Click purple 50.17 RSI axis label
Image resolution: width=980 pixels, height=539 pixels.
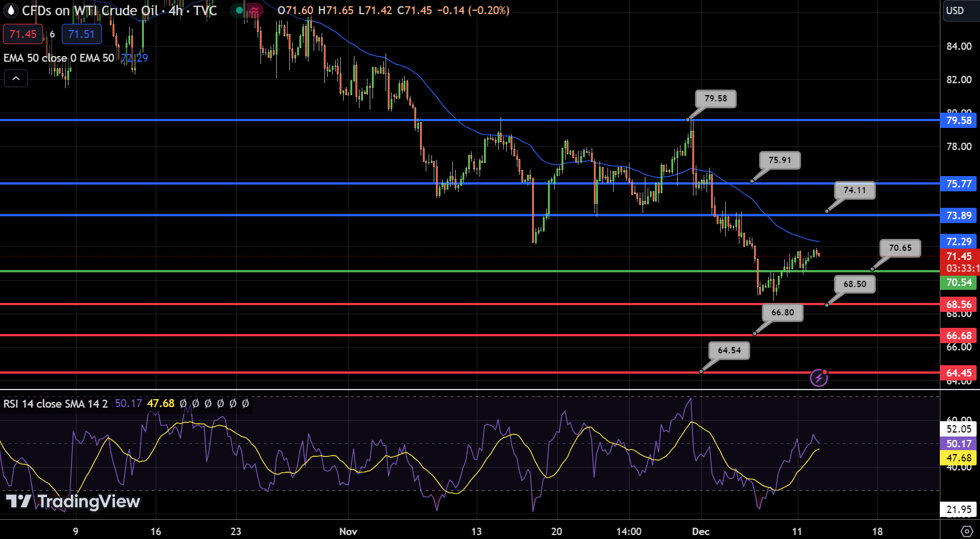pyautogui.click(x=959, y=444)
